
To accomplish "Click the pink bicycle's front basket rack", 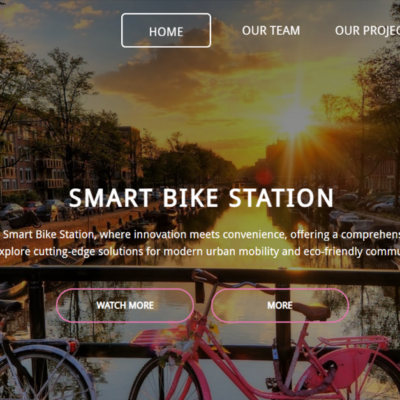I will click(x=159, y=337).
